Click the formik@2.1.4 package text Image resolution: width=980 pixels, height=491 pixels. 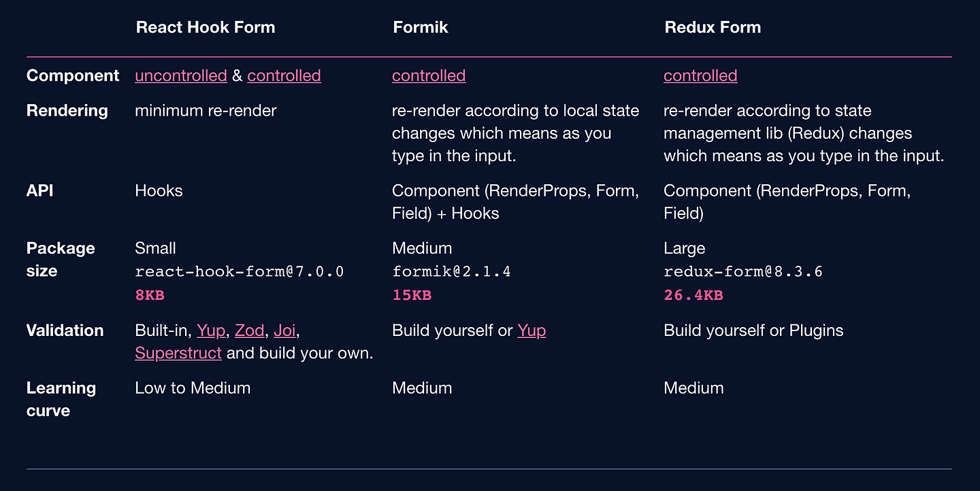(451, 271)
